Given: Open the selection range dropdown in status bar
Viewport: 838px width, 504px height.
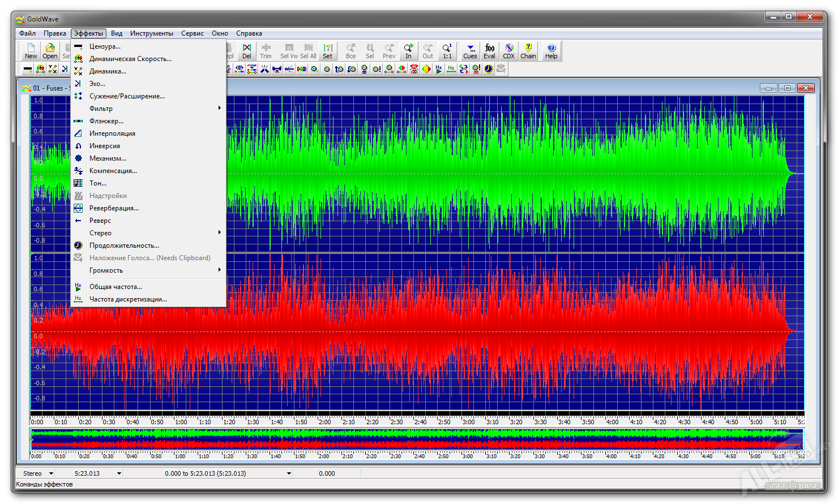Looking at the screenshot, I should tap(289, 473).
